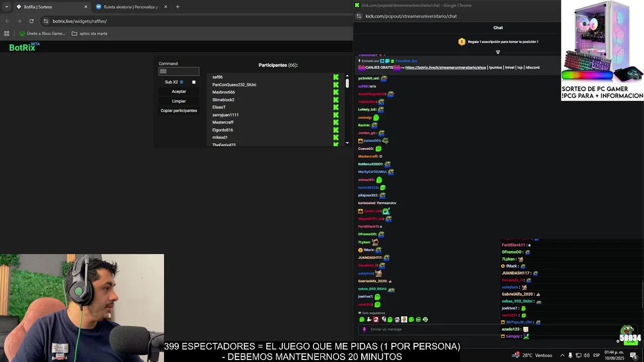Click the Kick icon beside Slimeblock2
Viewport: 644px width, 362px height.
tap(336, 100)
